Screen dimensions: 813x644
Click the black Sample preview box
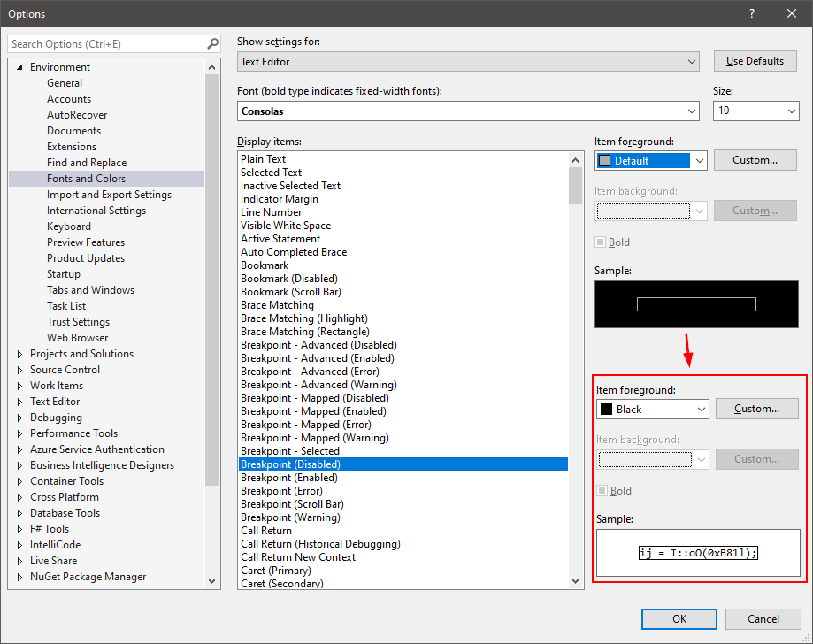(696, 304)
